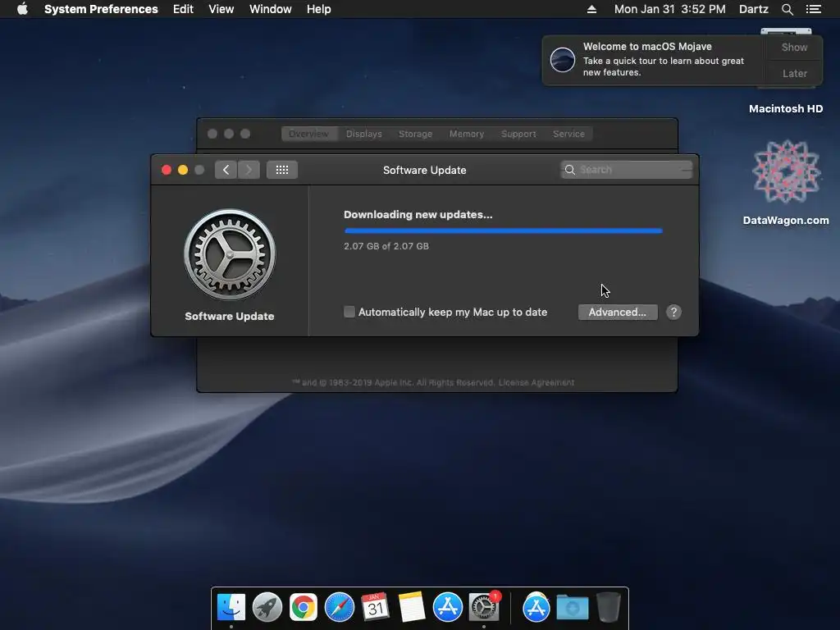
Task: Click the Mojave icon in the notification
Action: point(563,59)
